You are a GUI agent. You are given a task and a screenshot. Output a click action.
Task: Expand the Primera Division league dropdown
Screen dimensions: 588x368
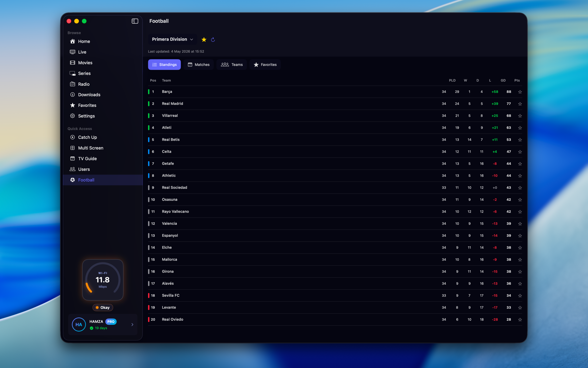(x=173, y=39)
